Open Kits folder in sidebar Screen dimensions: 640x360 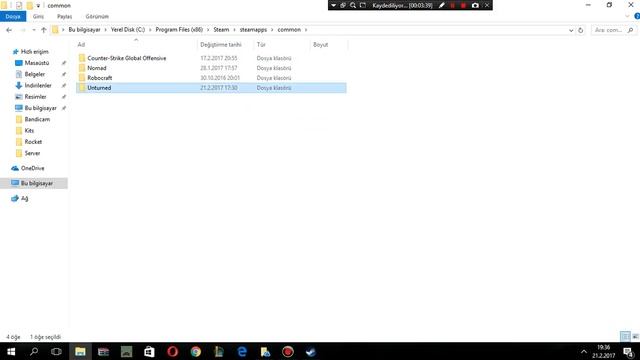[29, 131]
